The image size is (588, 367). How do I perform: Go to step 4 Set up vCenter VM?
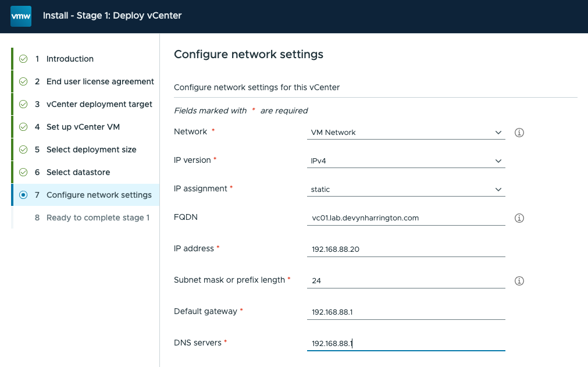[x=86, y=127]
